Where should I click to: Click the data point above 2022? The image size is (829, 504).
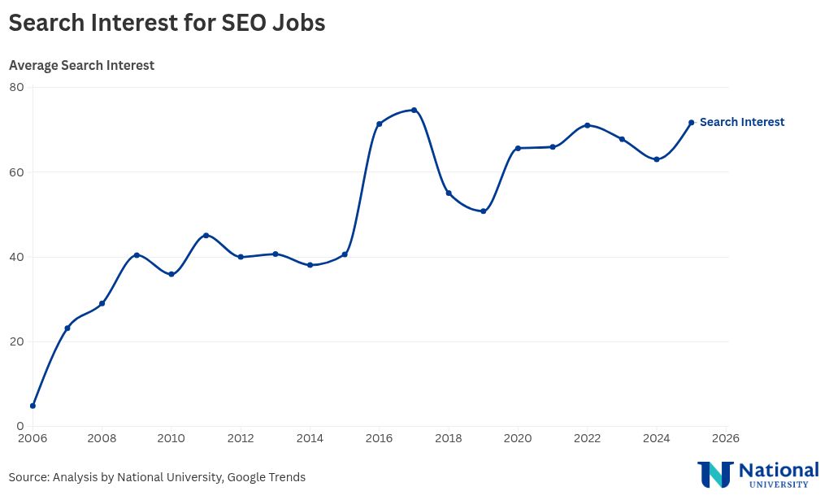[587, 125]
